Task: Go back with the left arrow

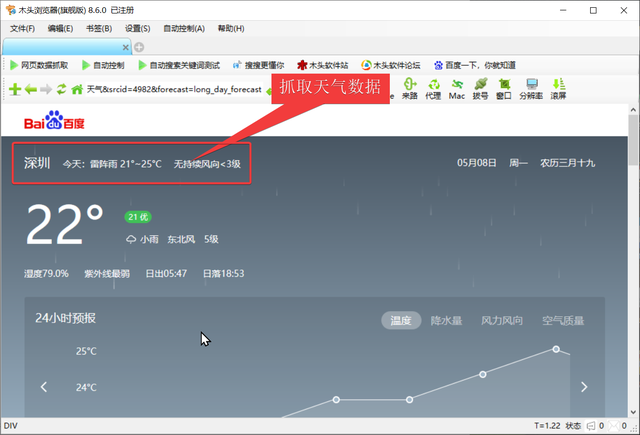Action: pos(31,89)
